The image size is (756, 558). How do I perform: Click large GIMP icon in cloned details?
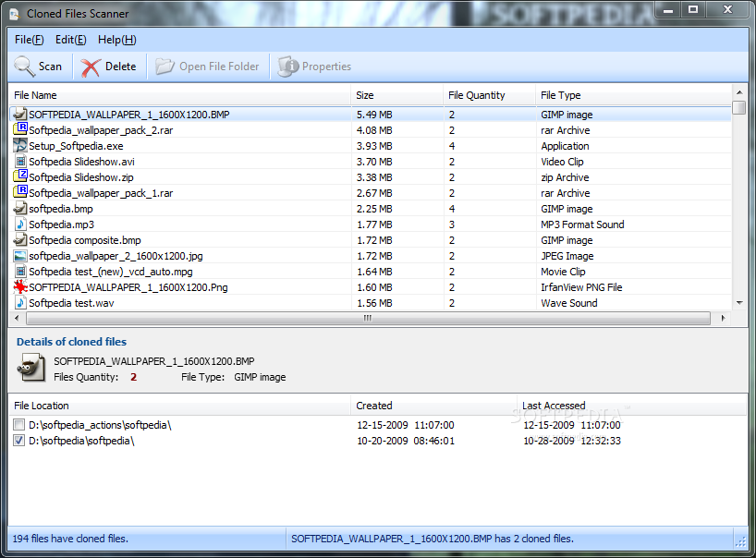(x=31, y=368)
